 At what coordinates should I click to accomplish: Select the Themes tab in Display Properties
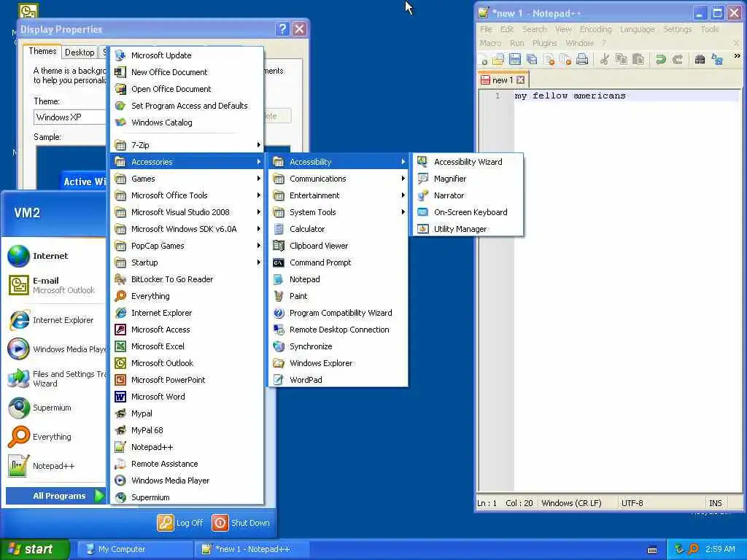pos(42,52)
